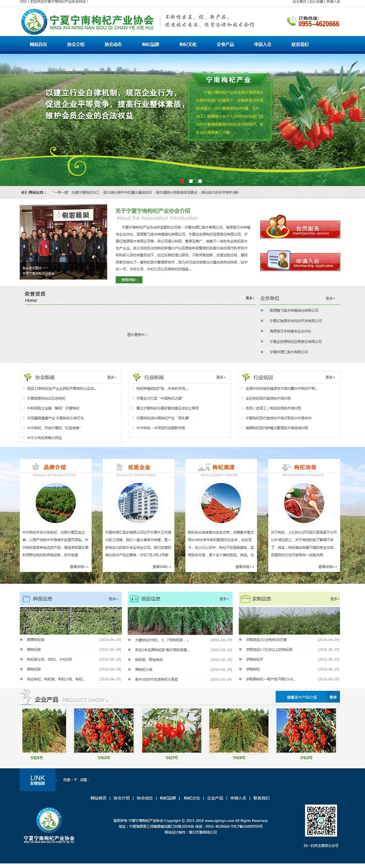Go to 联系我们 in the navigation bar

[x=300, y=44]
